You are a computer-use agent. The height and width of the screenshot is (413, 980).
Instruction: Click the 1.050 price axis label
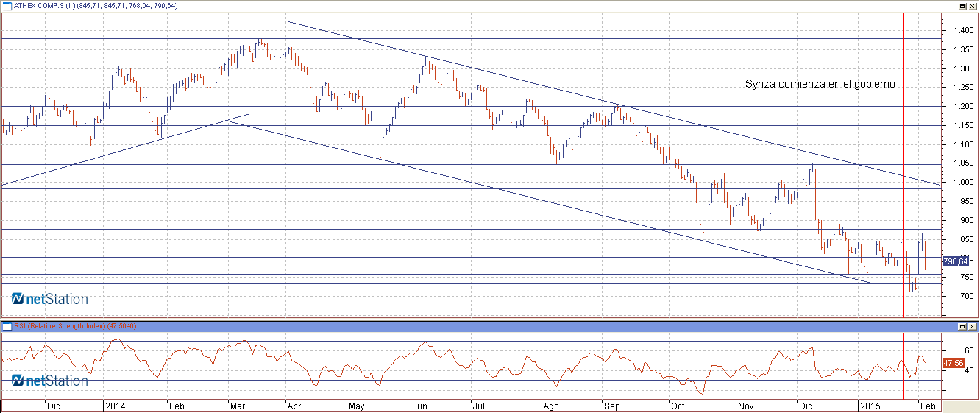coord(962,163)
